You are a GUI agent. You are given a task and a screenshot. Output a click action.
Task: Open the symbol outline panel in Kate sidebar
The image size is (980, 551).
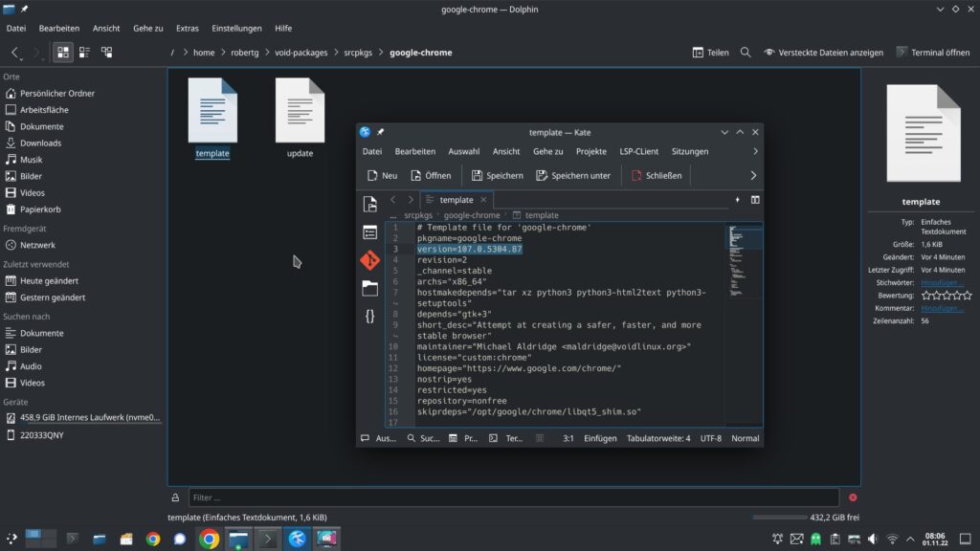(x=370, y=232)
